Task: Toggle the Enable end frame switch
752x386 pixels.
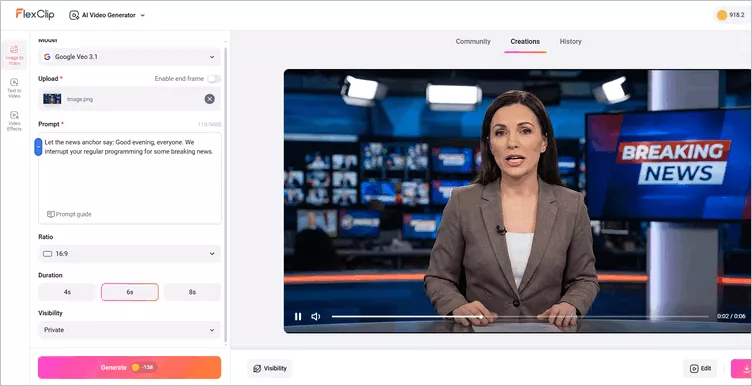Action: click(x=214, y=79)
